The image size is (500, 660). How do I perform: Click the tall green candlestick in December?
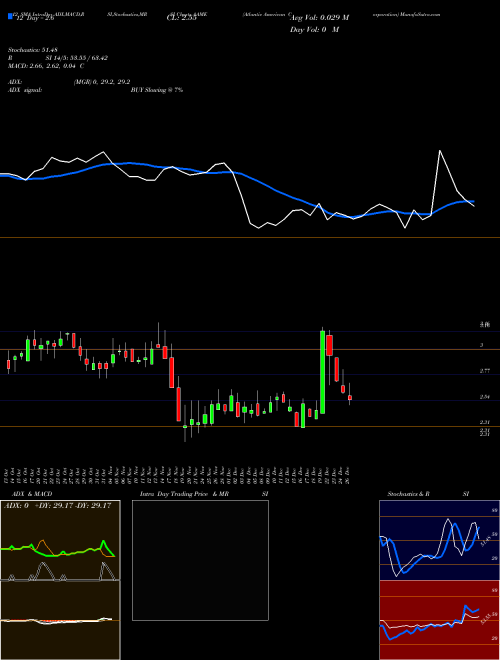click(x=322, y=372)
